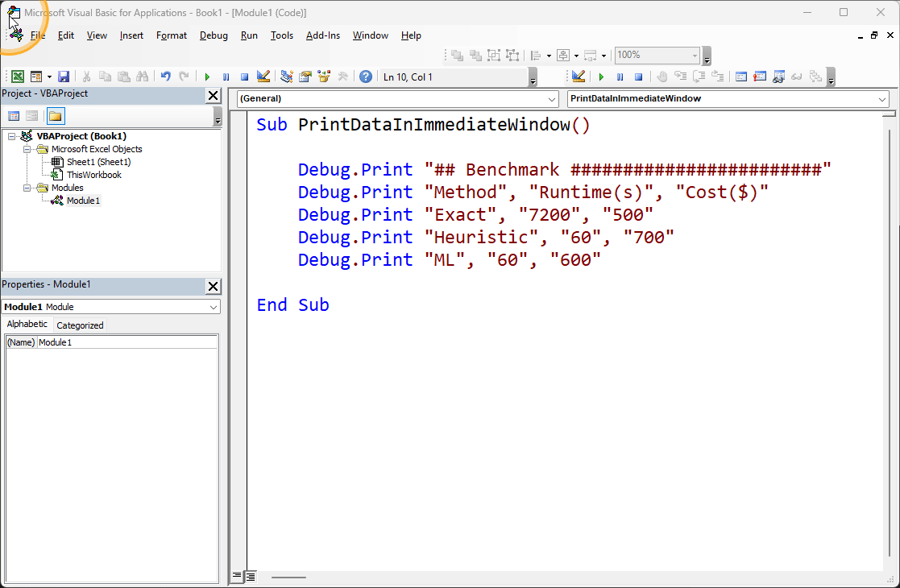Toggle Folders in the Project panel

click(55, 117)
